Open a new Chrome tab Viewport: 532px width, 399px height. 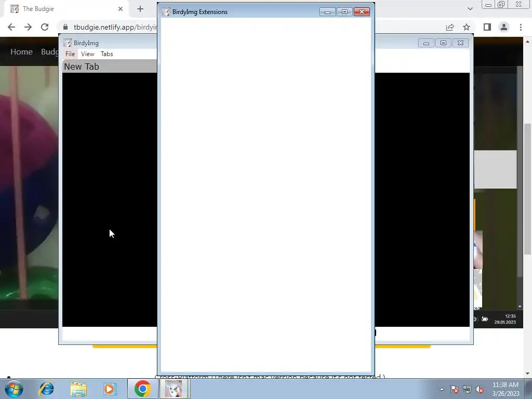[140, 9]
